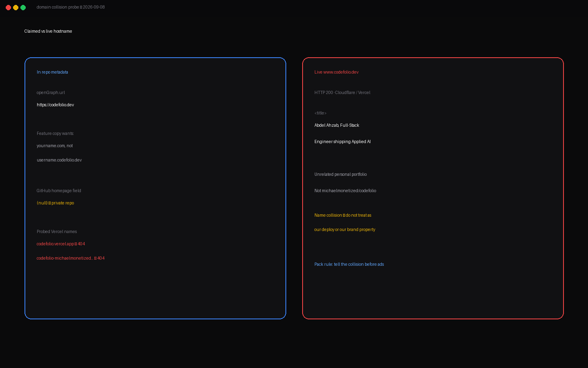Select the 'yourname.com, not' line
This screenshot has width=588, height=368.
point(55,146)
